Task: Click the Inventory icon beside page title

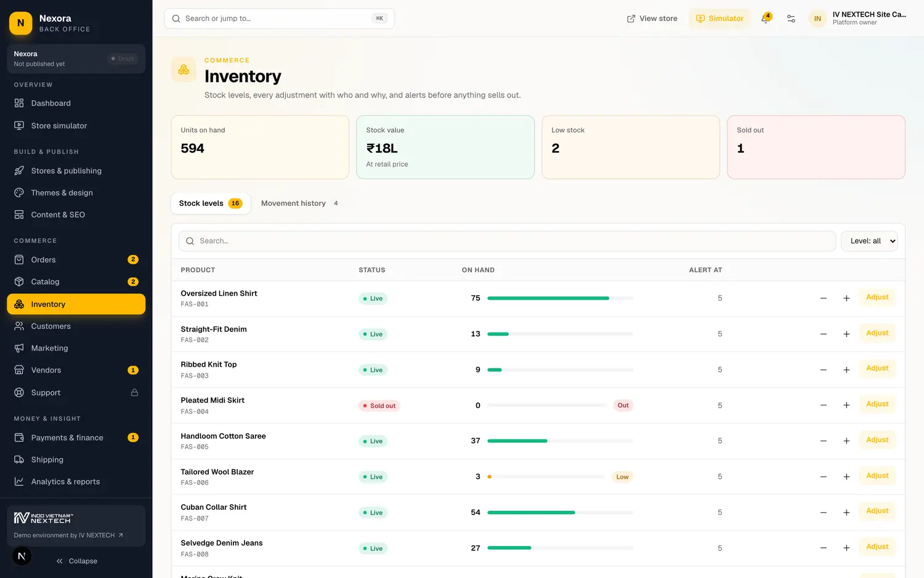Action: (x=184, y=70)
